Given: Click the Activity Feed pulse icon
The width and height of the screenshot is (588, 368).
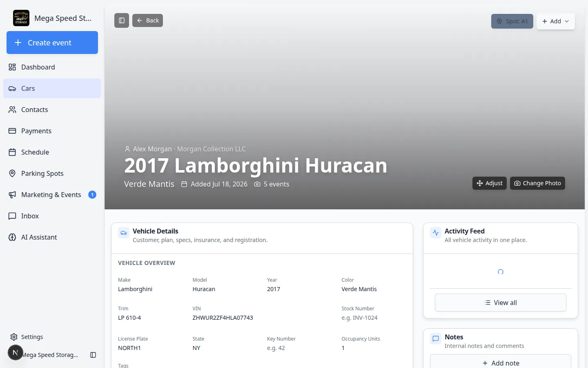Looking at the screenshot, I should (436, 233).
